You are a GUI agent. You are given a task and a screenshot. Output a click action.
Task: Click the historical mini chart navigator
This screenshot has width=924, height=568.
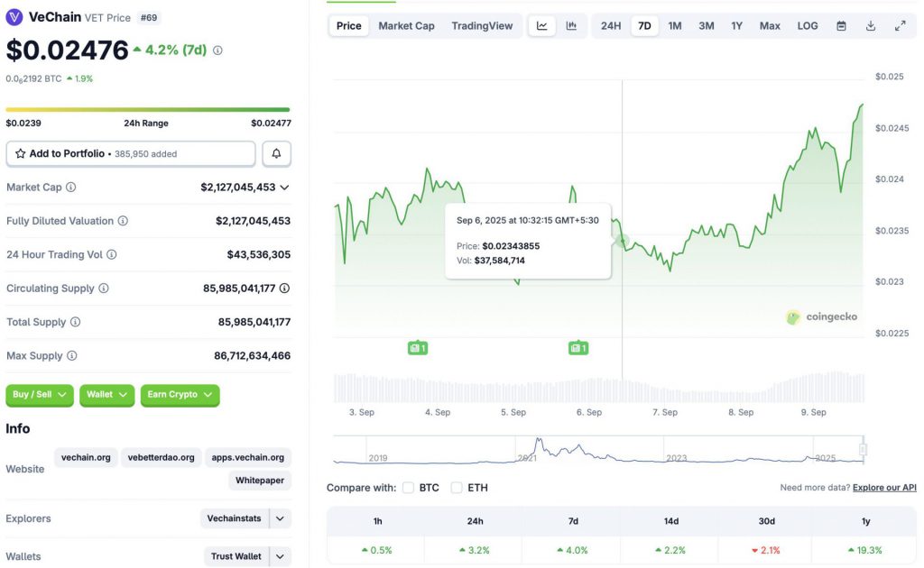pos(598,451)
